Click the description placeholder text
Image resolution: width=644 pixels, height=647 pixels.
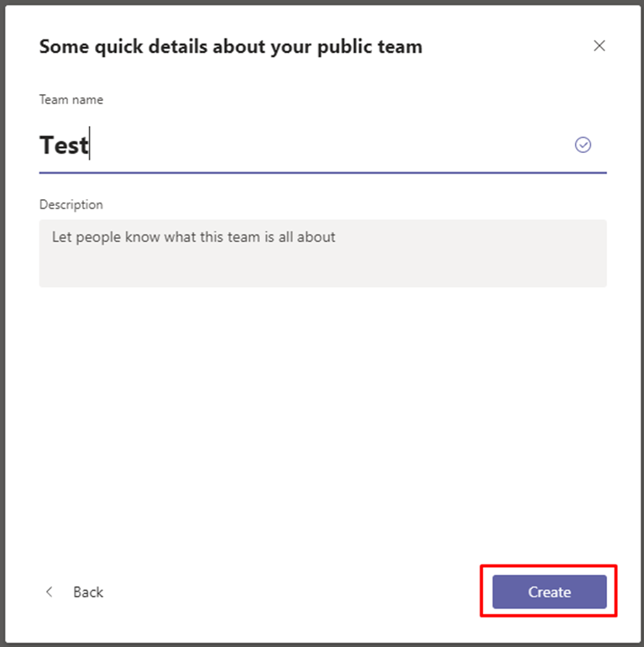tap(193, 237)
